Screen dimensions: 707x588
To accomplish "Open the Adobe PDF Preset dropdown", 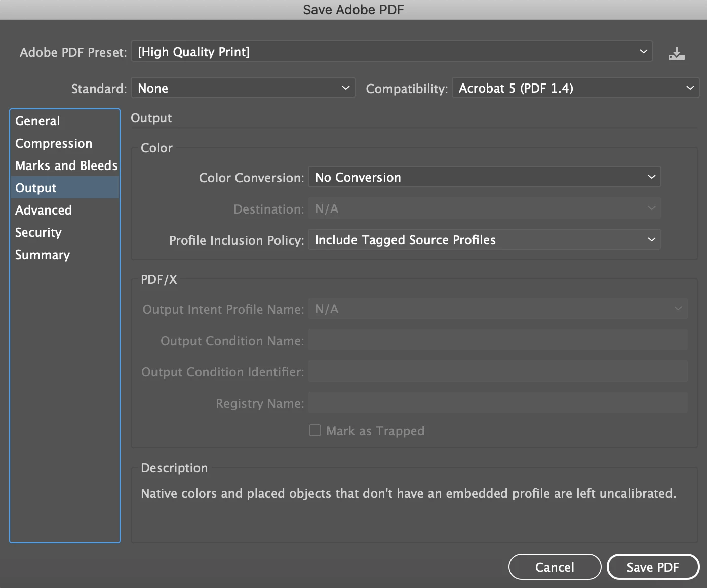I will click(x=391, y=52).
